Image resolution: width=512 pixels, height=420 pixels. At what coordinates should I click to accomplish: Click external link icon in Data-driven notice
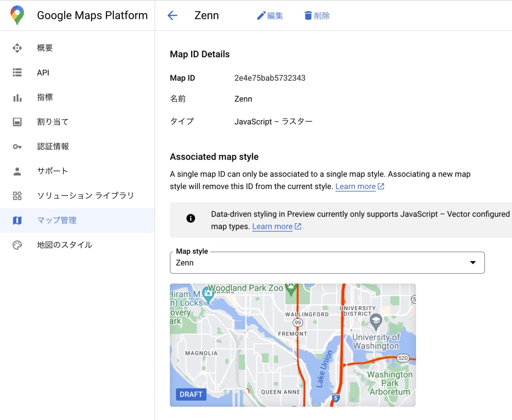click(x=298, y=227)
